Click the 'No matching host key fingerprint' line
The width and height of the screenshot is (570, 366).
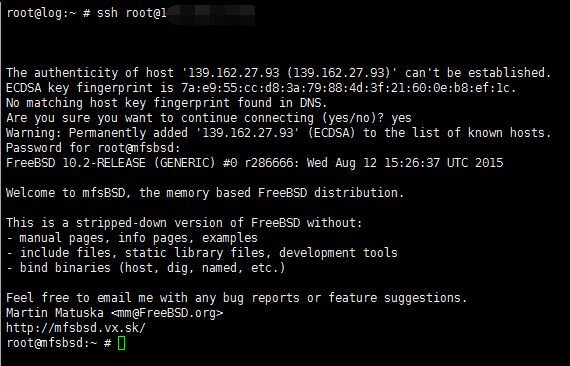pos(166,103)
